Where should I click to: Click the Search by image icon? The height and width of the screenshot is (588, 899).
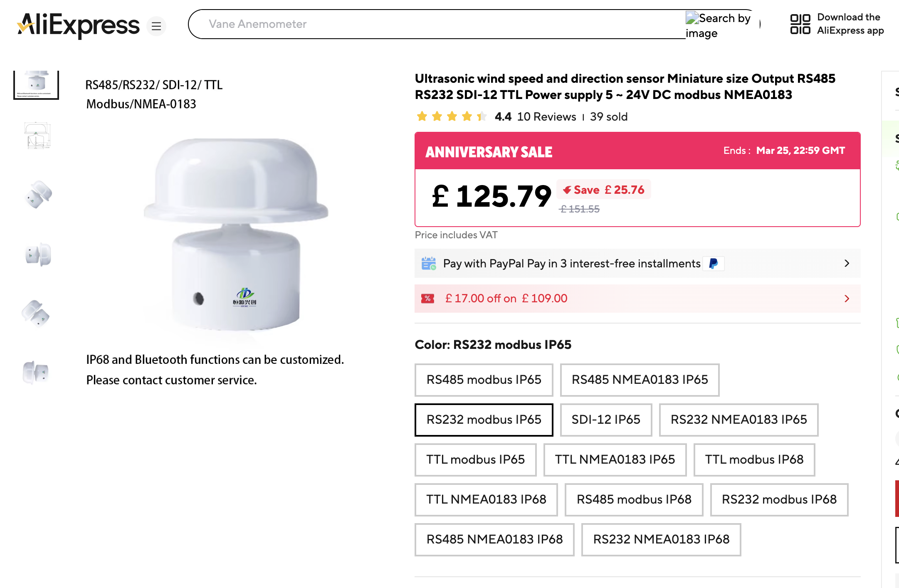[x=692, y=18]
